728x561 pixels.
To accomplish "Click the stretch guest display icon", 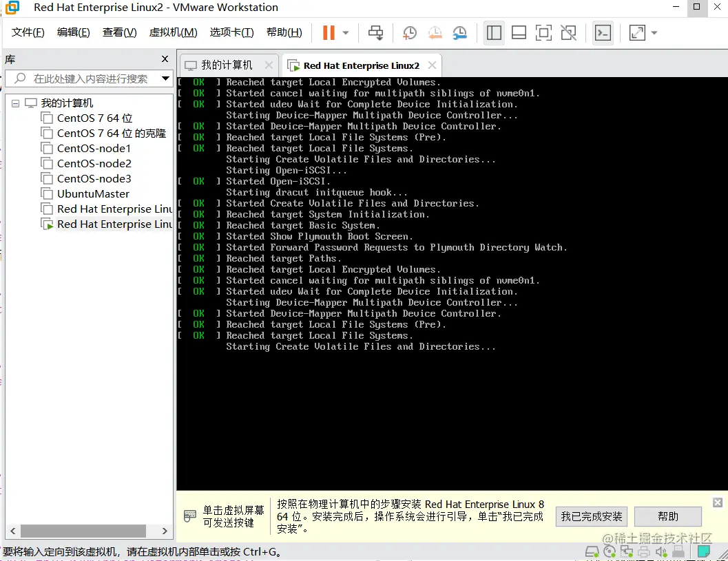I will pos(637,32).
